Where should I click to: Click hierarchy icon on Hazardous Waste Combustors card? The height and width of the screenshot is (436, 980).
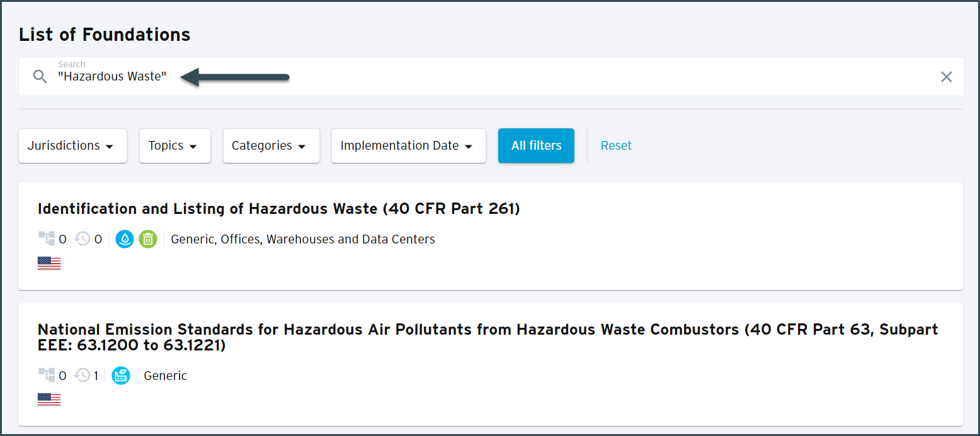47,376
